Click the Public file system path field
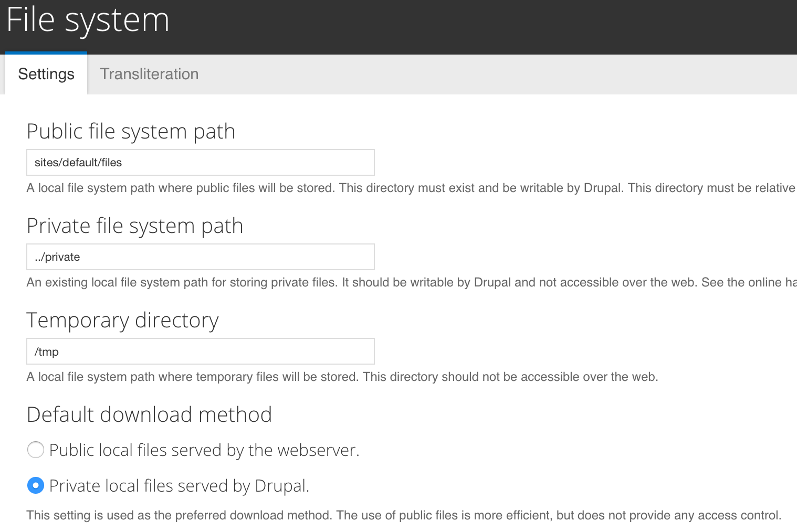Viewport: 797px width, 532px height. (201, 163)
